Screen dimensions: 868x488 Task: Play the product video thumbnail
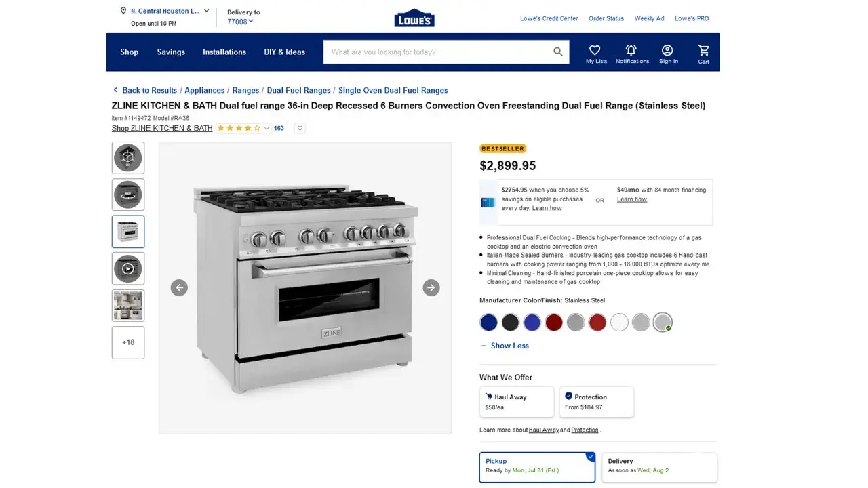(x=128, y=268)
